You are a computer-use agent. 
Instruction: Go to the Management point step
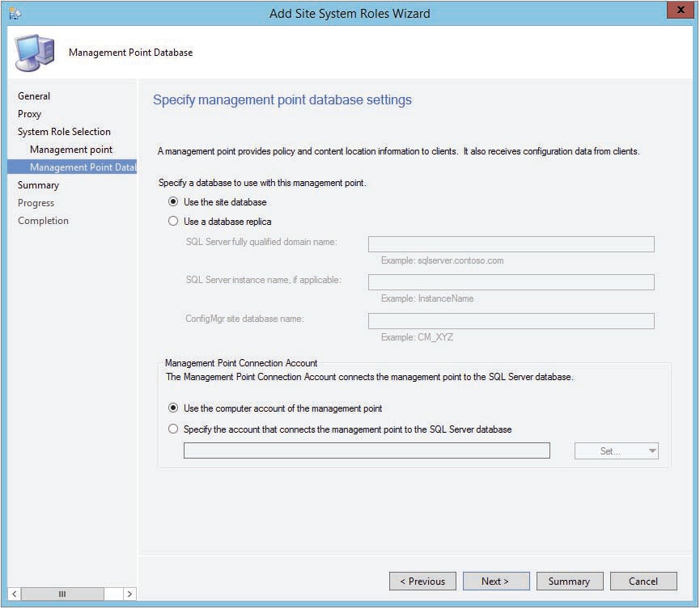(71, 149)
